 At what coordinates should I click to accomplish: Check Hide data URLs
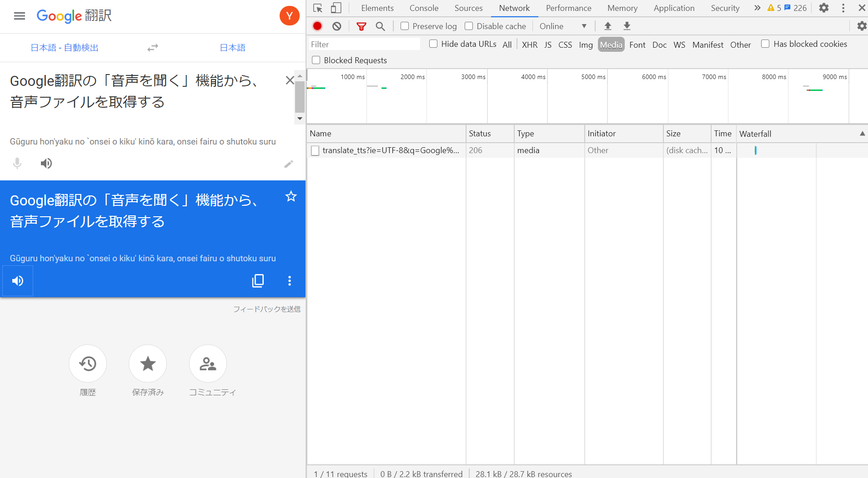coord(433,44)
